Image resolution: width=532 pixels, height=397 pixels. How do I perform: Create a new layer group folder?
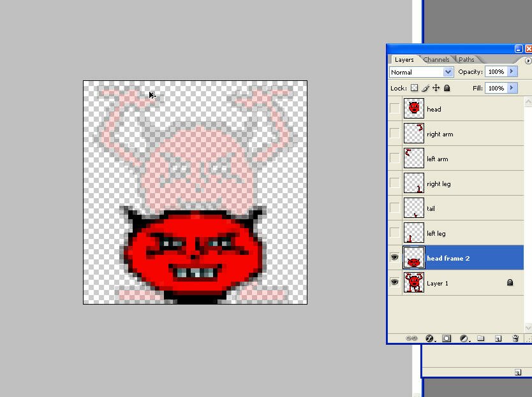(x=480, y=338)
